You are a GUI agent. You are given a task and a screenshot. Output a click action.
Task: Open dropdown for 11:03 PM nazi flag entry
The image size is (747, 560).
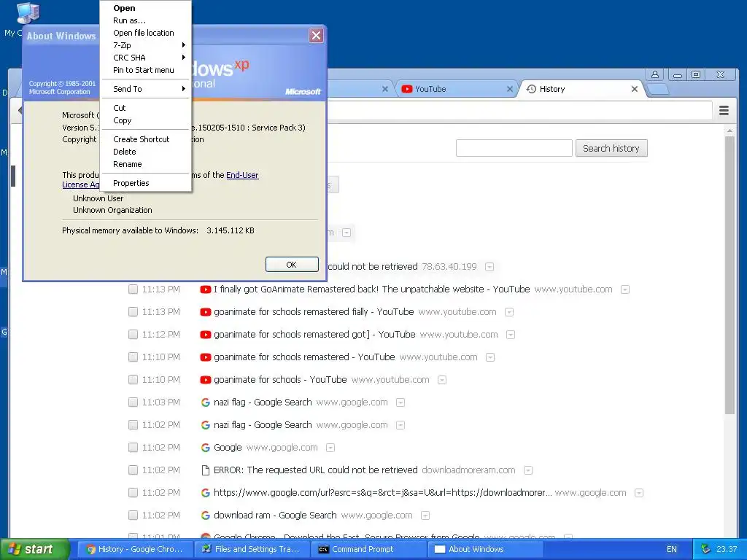click(400, 402)
